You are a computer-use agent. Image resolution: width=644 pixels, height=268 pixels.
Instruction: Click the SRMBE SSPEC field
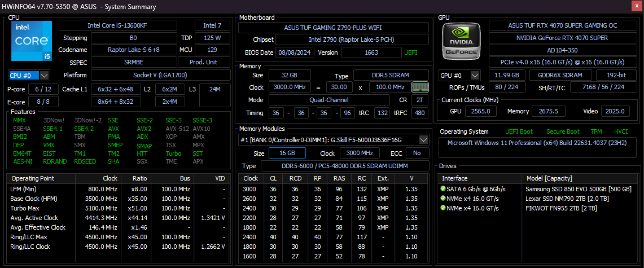click(133, 63)
